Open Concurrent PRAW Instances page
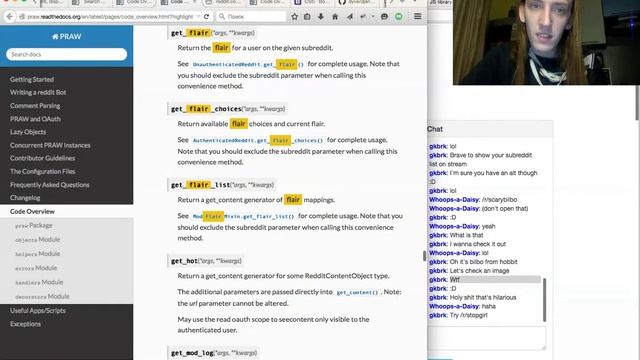 [50, 145]
